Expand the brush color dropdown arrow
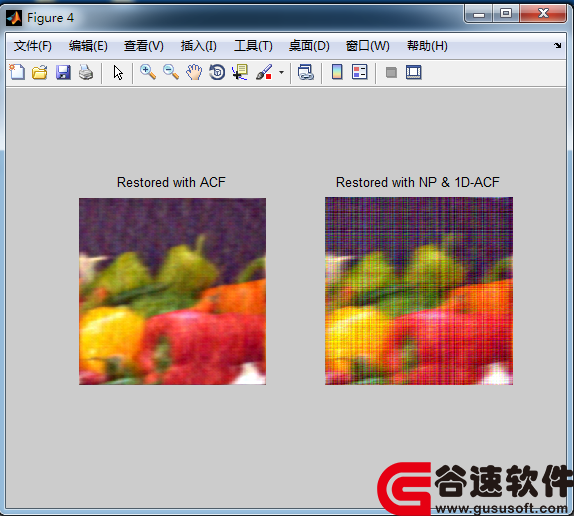574x516 pixels. 281,72
